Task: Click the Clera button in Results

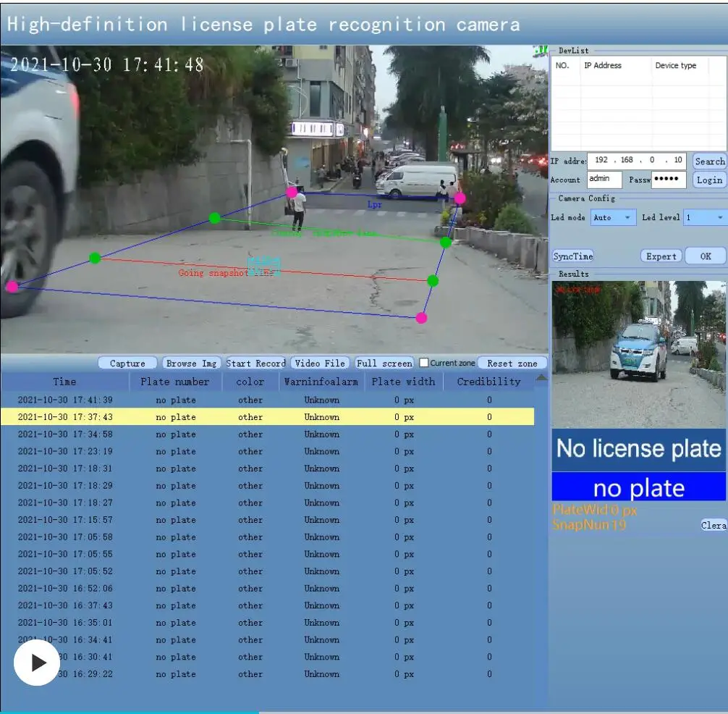Action: click(714, 525)
